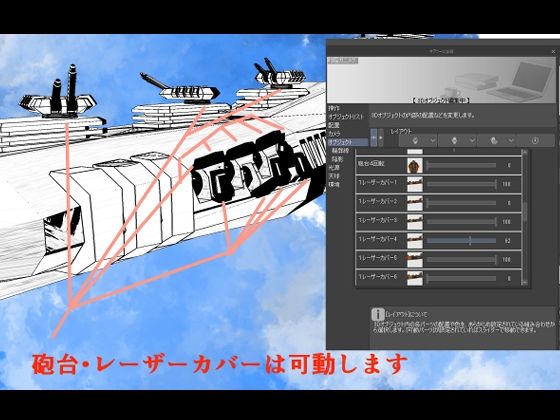
Task: Click the third layout icon
Action: [x=494, y=141]
